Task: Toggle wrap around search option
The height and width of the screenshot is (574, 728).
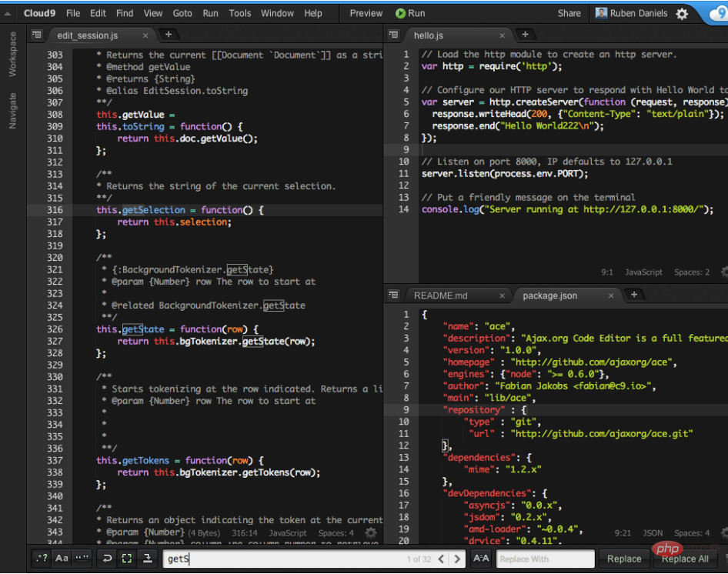Action: [107, 558]
